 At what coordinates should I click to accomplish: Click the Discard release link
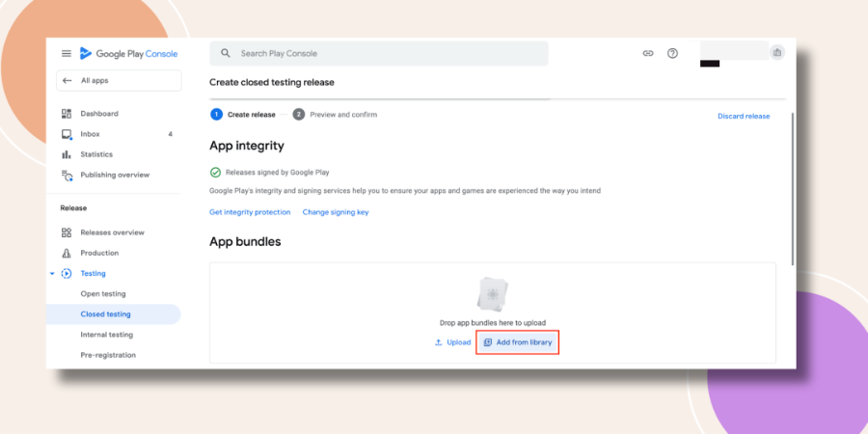[x=744, y=117]
